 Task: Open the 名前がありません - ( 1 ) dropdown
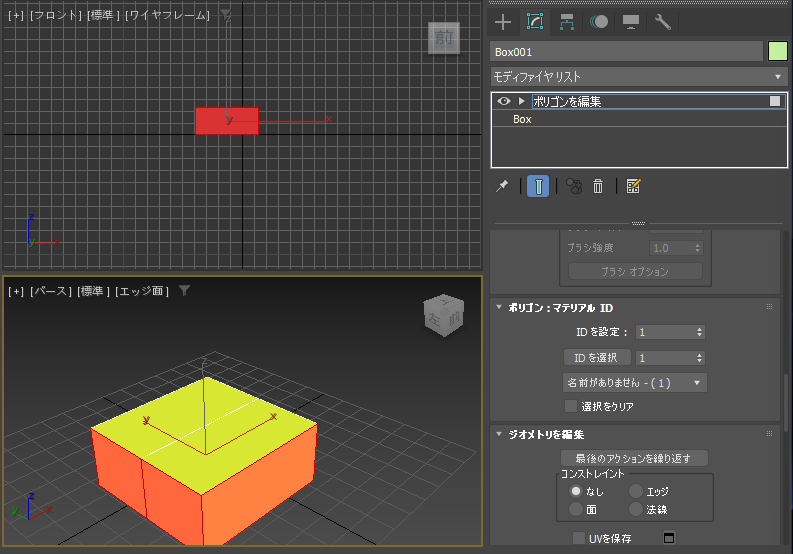635,383
